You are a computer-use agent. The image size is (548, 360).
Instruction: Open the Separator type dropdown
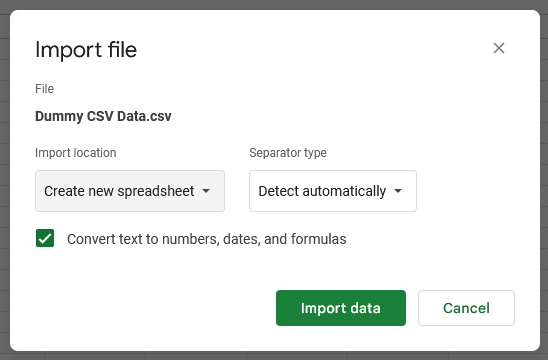click(333, 191)
